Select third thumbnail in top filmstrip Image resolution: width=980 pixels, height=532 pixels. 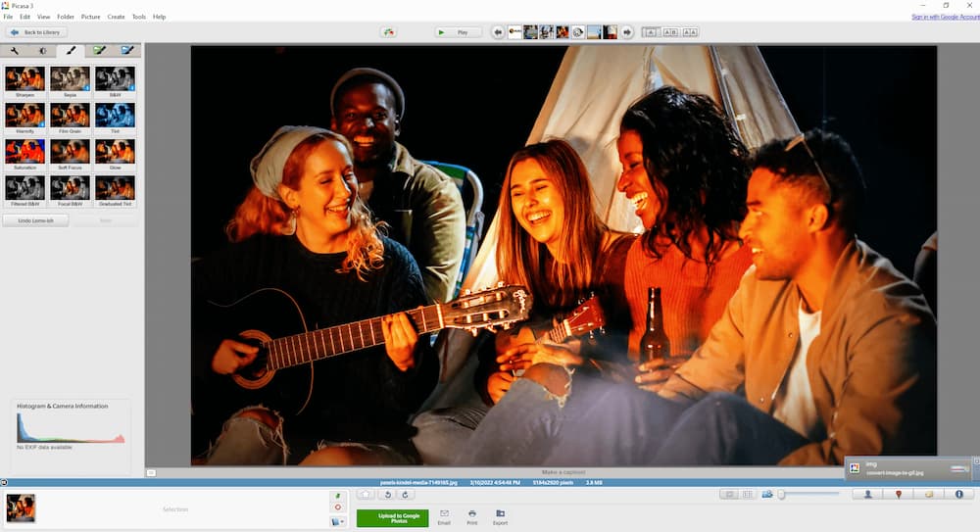click(546, 32)
